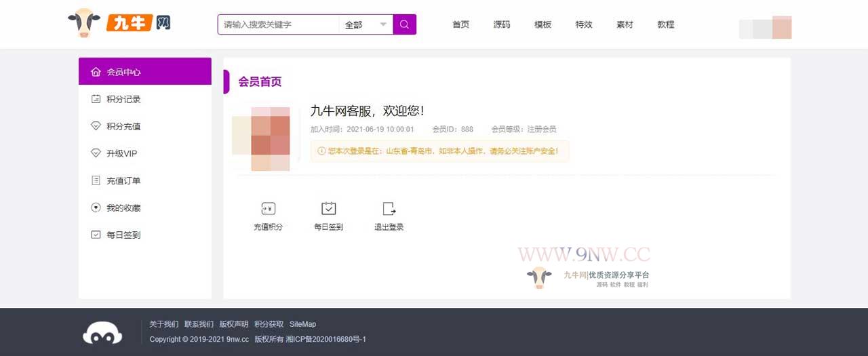Image resolution: width=868 pixels, height=356 pixels.
Task: Open the 源码 navigation item
Action: 502,24
